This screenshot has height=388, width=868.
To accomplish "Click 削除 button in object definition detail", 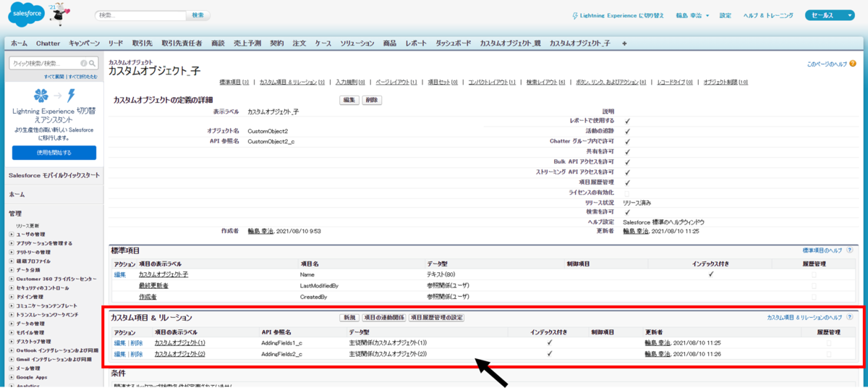I will click(x=372, y=100).
